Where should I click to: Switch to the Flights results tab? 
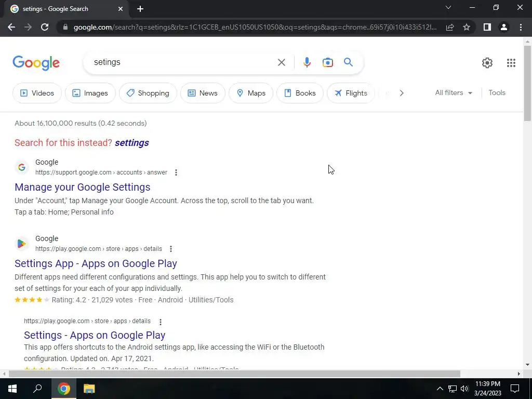[351, 93]
